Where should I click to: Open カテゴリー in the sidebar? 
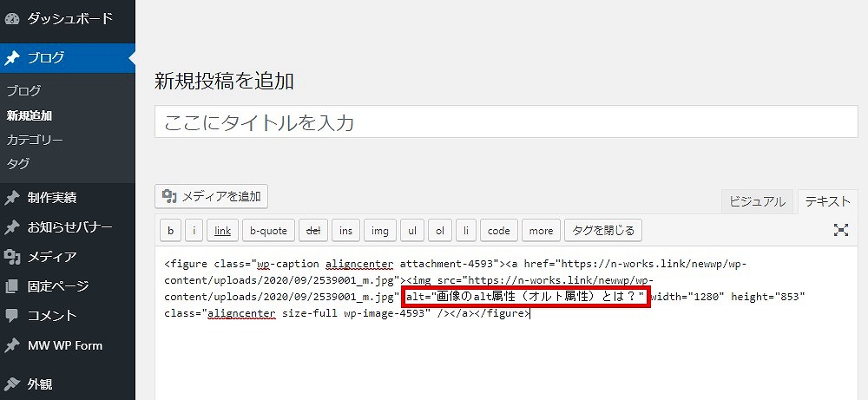click(35, 140)
